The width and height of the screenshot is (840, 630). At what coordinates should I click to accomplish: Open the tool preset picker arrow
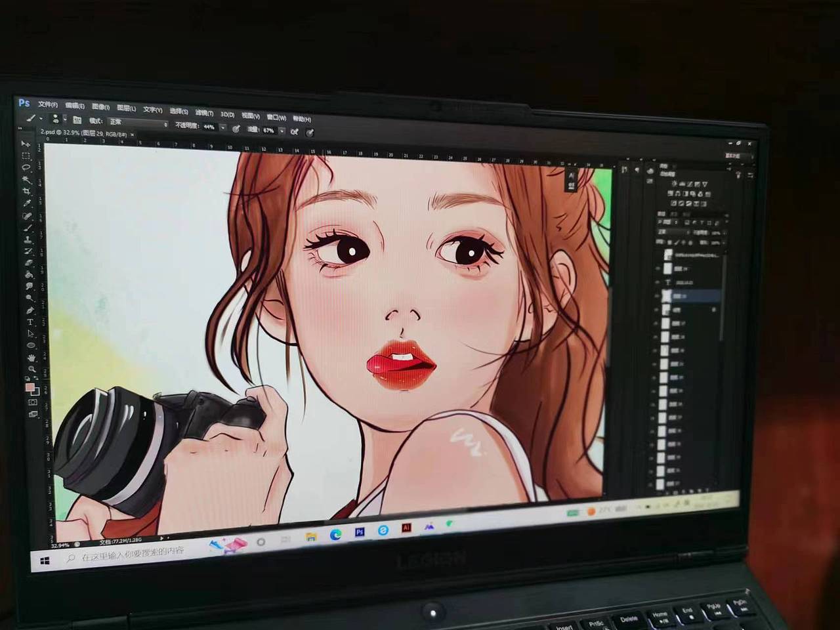click(x=41, y=118)
